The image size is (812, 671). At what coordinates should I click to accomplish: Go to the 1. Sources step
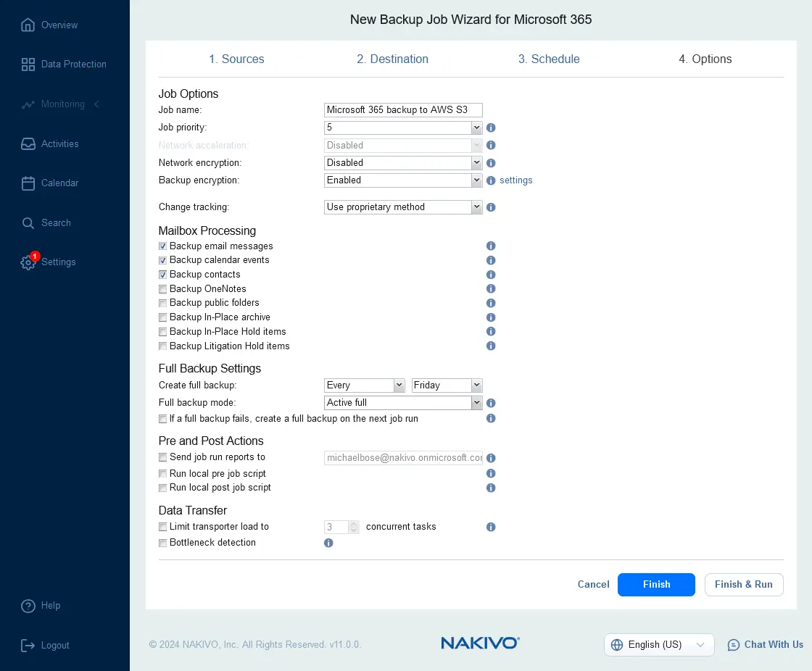coord(236,59)
